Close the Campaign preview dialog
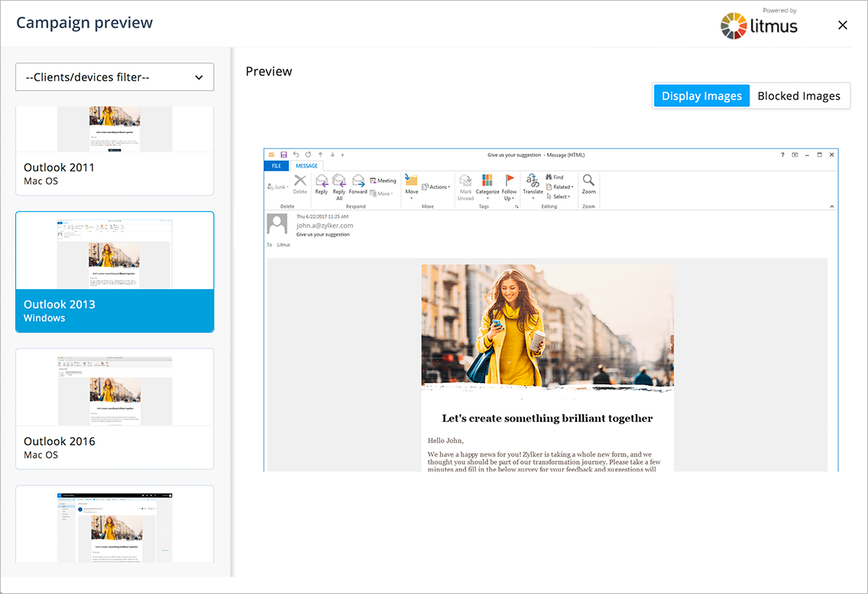Viewport: 868px width, 594px height. [843, 25]
